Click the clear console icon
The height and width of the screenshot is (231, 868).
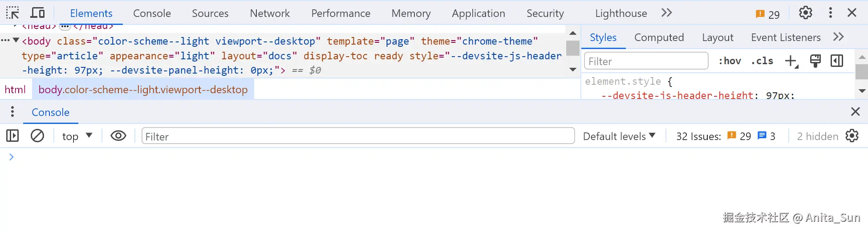tap(37, 136)
